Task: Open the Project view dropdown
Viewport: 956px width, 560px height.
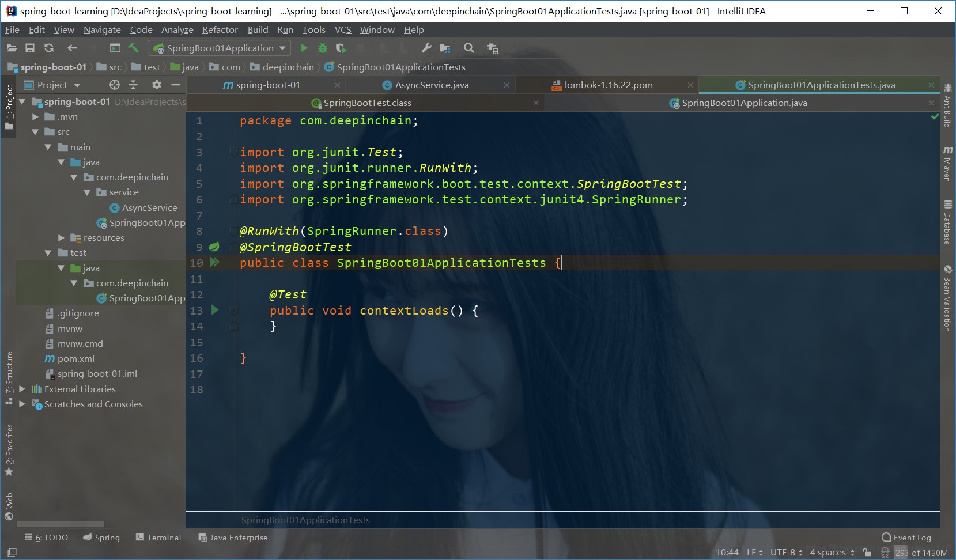Action: (52, 85)
